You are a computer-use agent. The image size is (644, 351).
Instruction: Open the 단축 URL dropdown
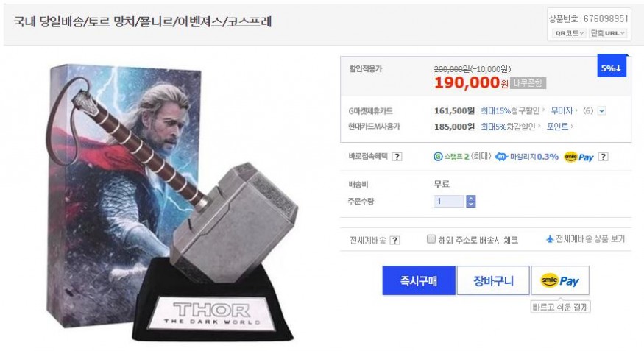608,33
